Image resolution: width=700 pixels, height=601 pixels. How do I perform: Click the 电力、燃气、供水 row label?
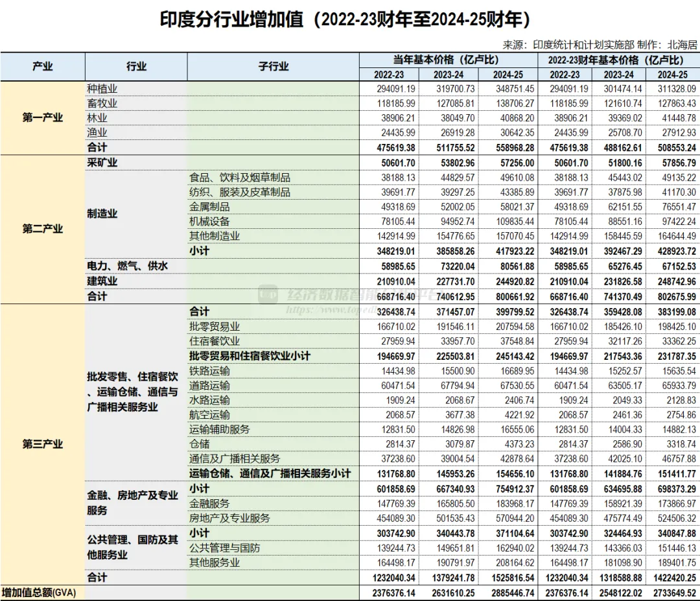pyautogui.click(x=128, y=266)
